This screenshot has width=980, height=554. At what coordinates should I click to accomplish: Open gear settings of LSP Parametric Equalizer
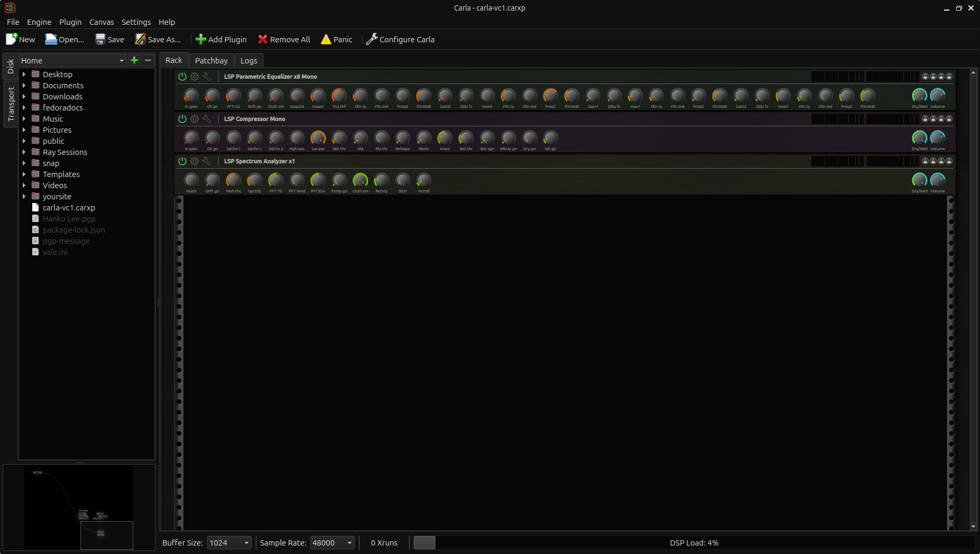coord(195,77)
